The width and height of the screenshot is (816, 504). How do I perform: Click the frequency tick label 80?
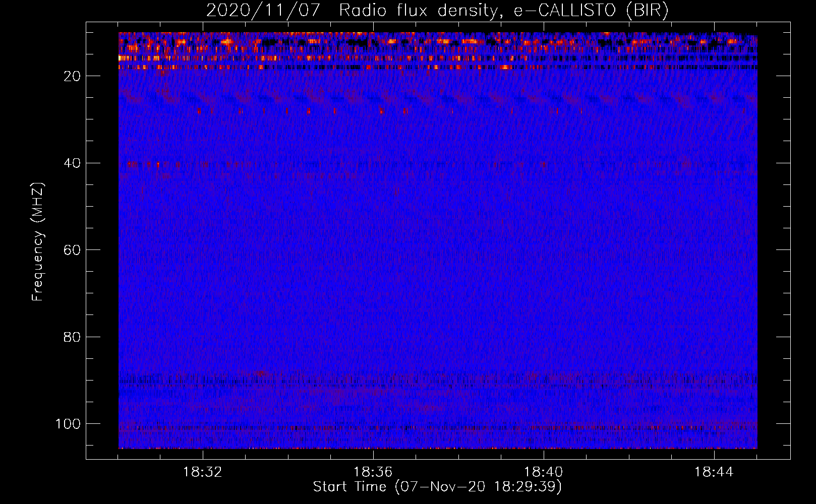click(72, 337)
